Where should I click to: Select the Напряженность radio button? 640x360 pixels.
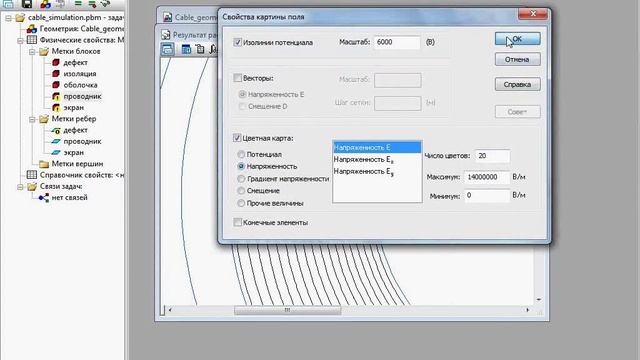241,166
